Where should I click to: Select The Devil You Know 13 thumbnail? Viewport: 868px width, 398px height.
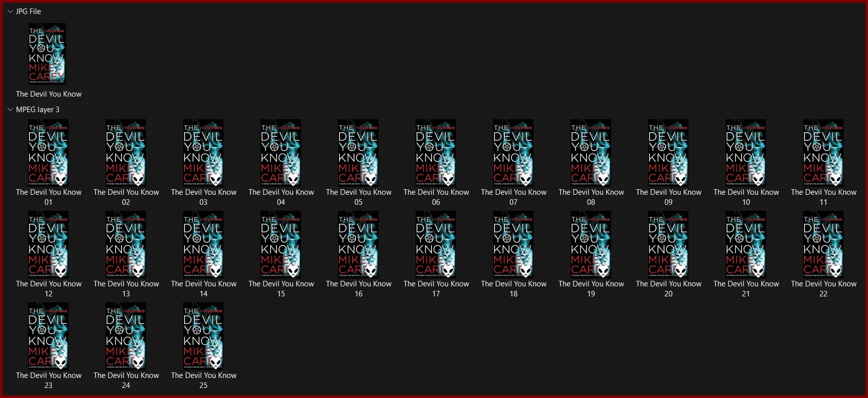(x=125, y=244)
